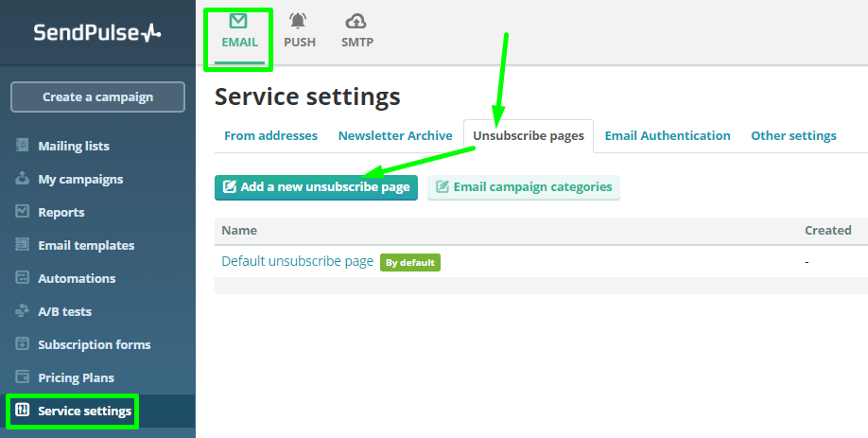Click the Service settings page heading

pyautogui.click(x=307, y=96)
